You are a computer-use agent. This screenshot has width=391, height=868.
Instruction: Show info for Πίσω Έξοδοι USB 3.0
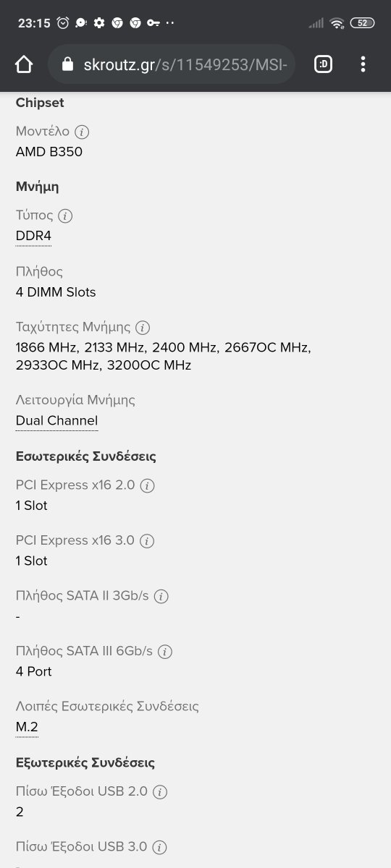[x=160, y=847]
